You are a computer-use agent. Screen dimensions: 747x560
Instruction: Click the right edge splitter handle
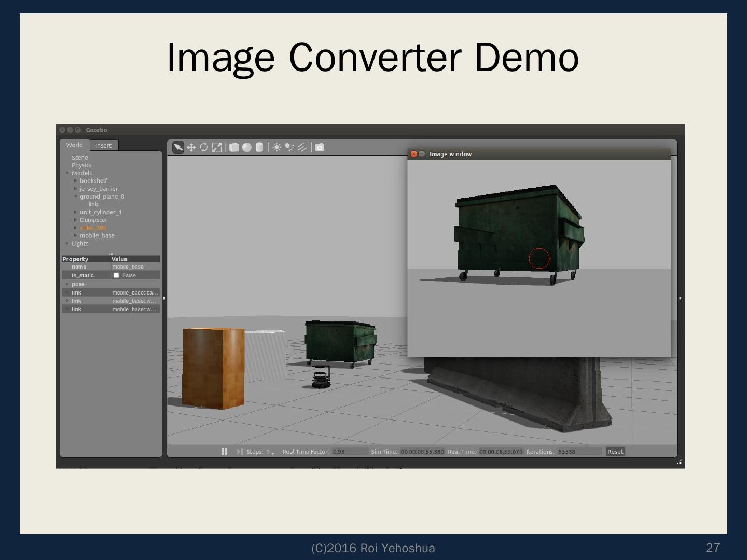coord(680,299)
